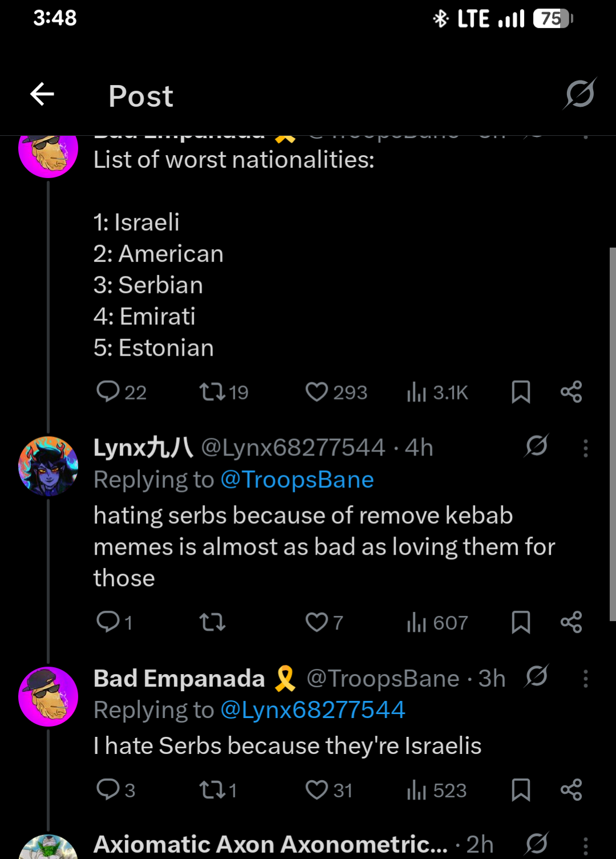Open the Bad Empanada display name

click(x=179, y=679)
